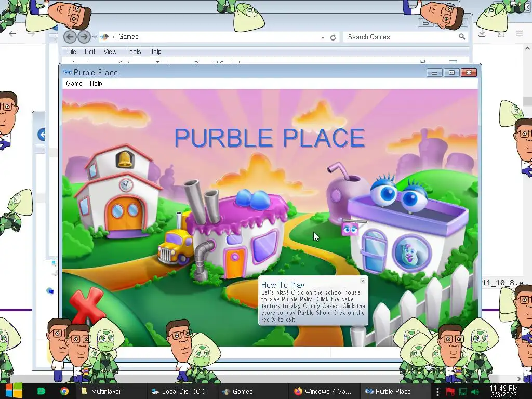Expand the address bar history dropdown
This screenshot has height=399, width=532.
click(323, 37)
